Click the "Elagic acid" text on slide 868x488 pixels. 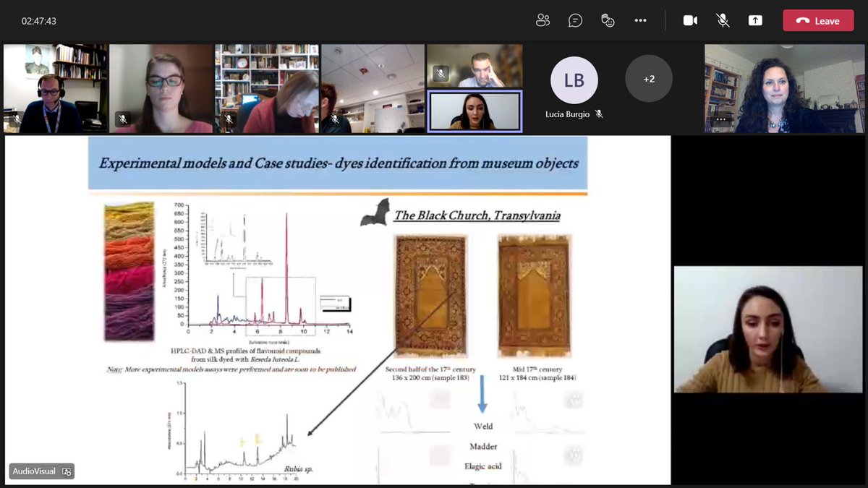point(483,466)
